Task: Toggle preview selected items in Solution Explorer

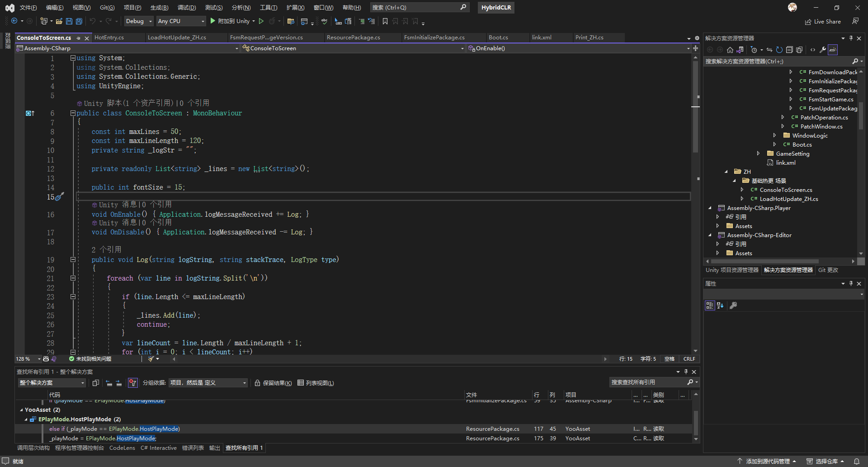Action: (x=833, y=50)
